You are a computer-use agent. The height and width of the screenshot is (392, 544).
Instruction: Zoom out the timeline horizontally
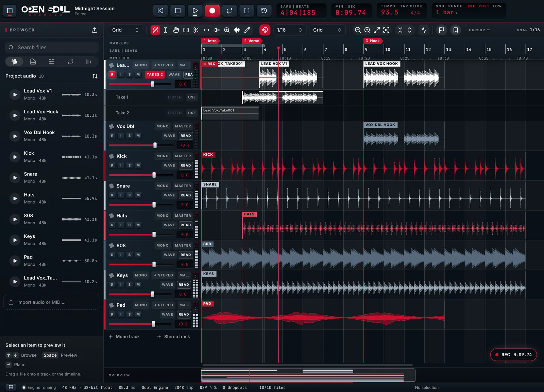(358, 30)
